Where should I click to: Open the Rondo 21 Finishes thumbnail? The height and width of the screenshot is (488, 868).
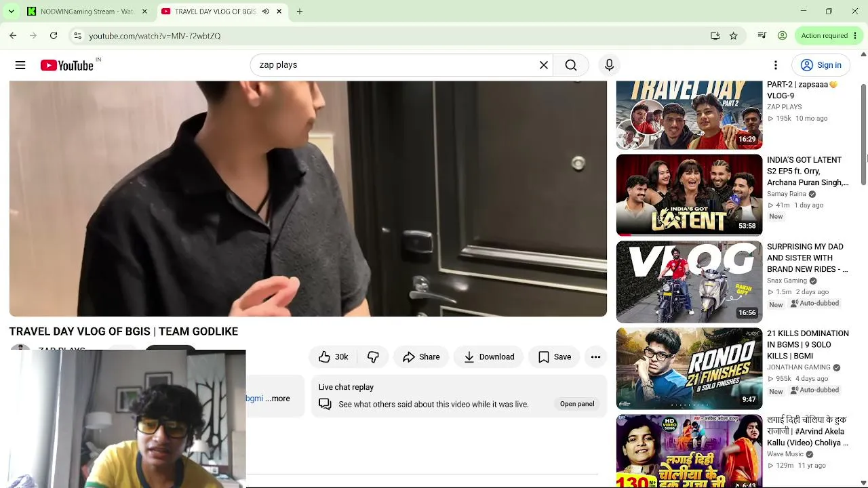(x=689, y=368)
